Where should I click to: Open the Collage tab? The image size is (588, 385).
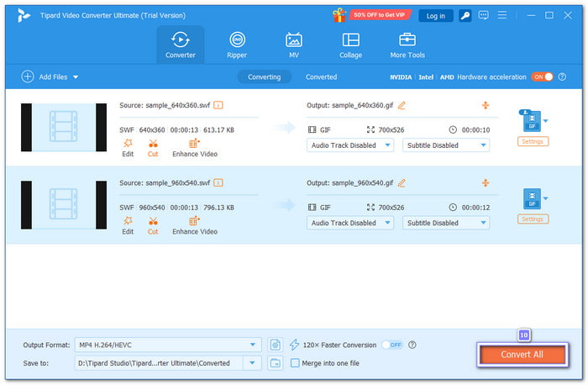click(350, 45)
